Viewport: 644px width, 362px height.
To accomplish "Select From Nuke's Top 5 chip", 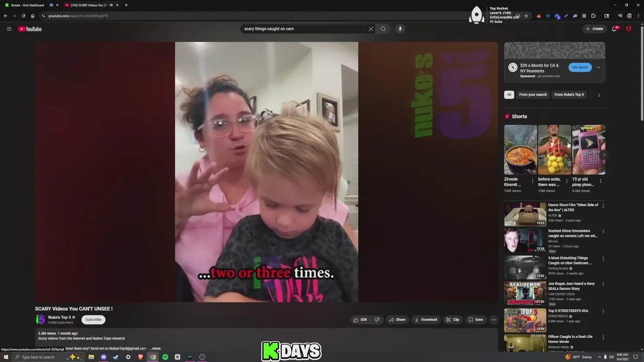I will pos(569,95).
